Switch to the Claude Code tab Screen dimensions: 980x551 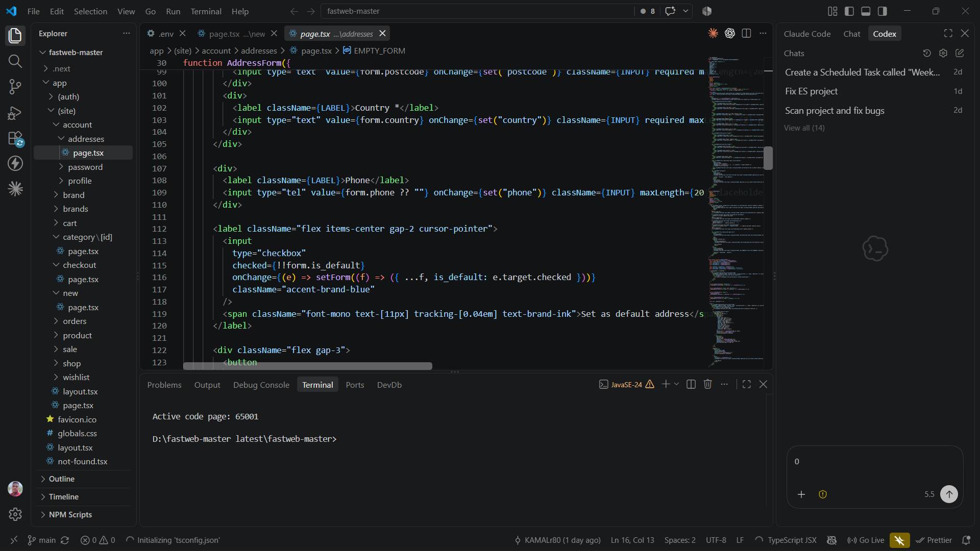[807, 34]
